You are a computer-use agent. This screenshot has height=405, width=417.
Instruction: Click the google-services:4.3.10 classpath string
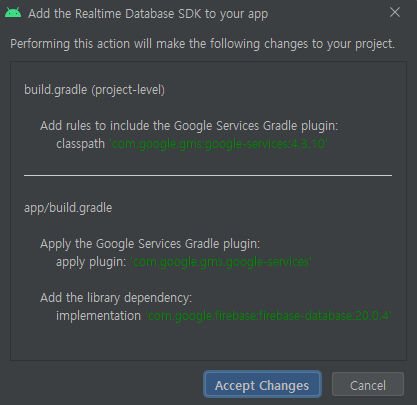(218, 144)
